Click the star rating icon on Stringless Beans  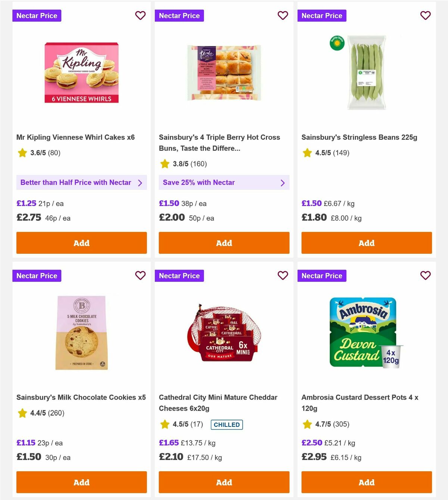tap(307, 153)
